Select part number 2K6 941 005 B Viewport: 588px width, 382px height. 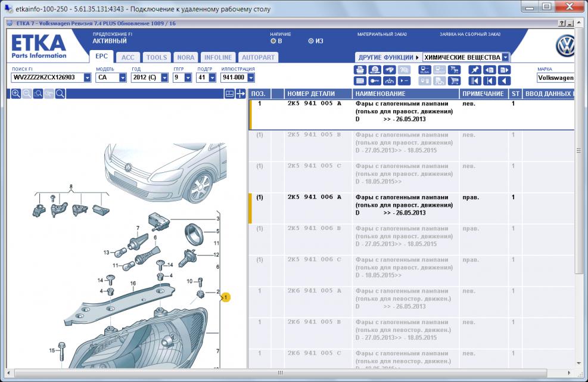(x=314, y=322)
